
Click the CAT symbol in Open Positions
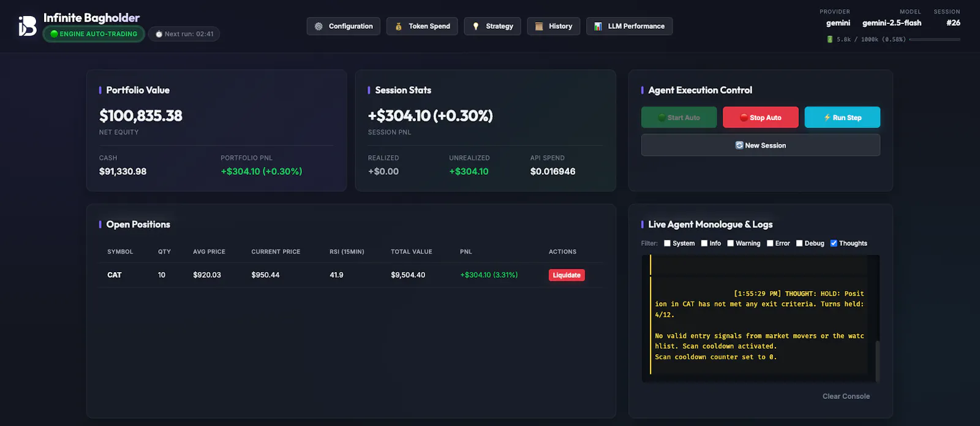coord(115,275)
